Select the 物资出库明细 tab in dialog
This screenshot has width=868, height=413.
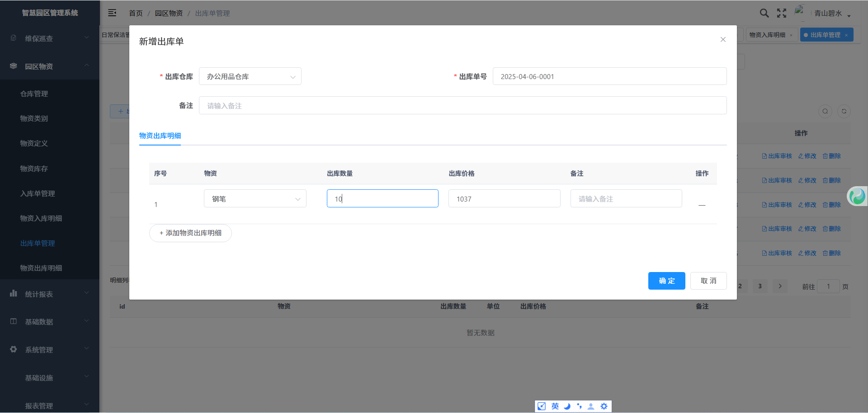tap(160, 136)
